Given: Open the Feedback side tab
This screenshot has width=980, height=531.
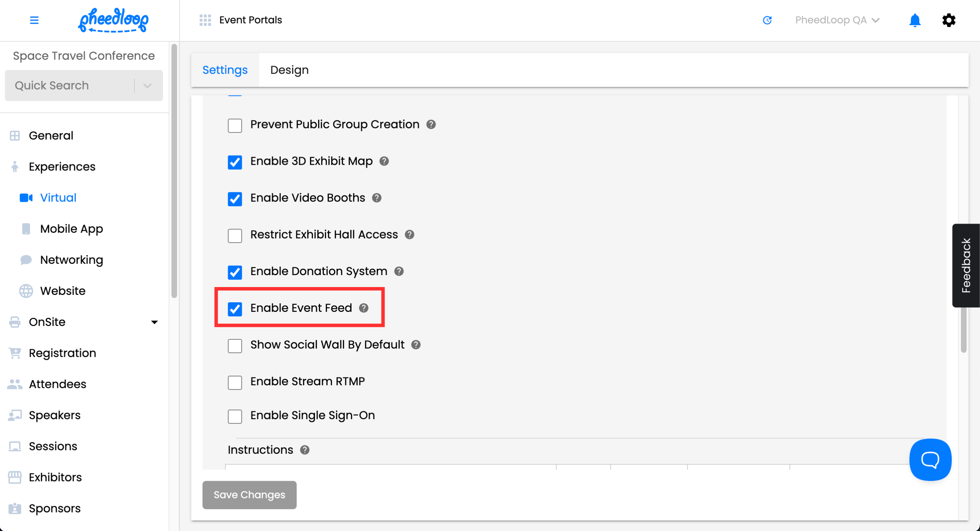Looking at the screenshot, I should click(x=966, y=265).
